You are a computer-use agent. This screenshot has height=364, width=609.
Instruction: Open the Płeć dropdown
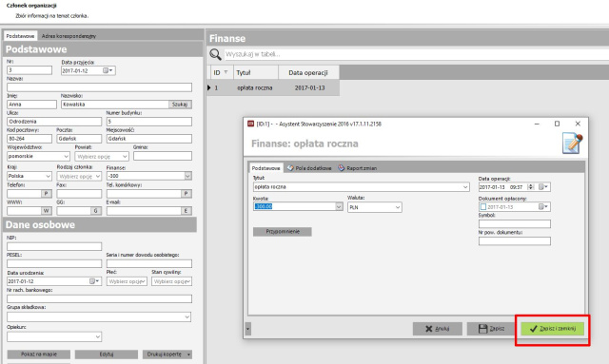click(x=144, y=281)
